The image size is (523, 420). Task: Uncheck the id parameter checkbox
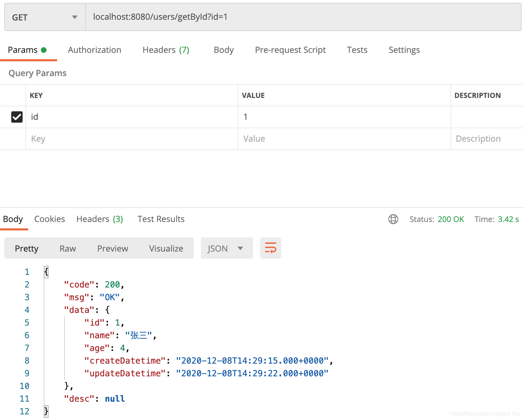tap(17, 117)
